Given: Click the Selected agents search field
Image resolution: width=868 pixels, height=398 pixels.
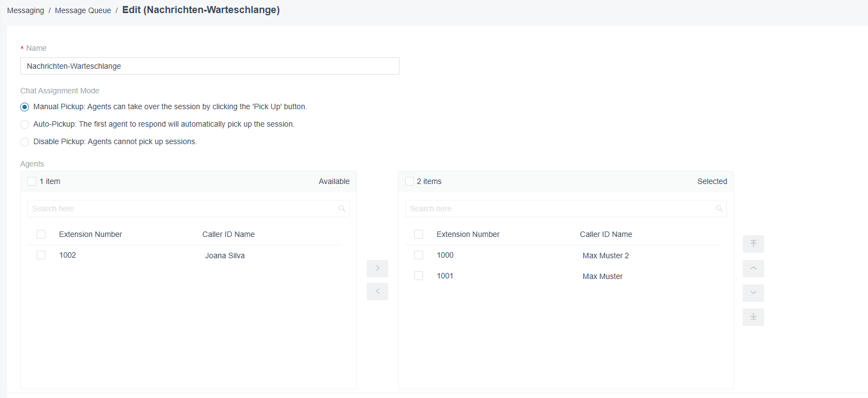Looking at the screenshot, I should 566,209.
